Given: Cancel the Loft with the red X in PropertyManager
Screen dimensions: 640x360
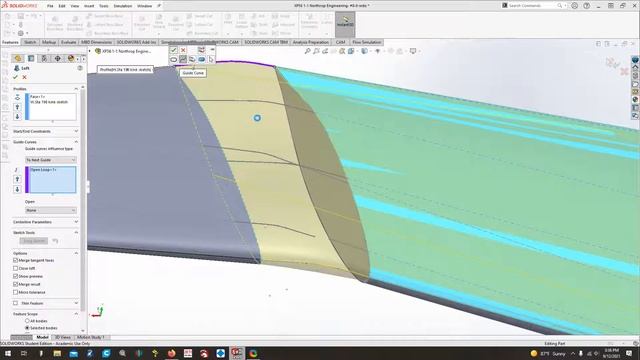Looking at the screenshot, I should tap(24, 77).
